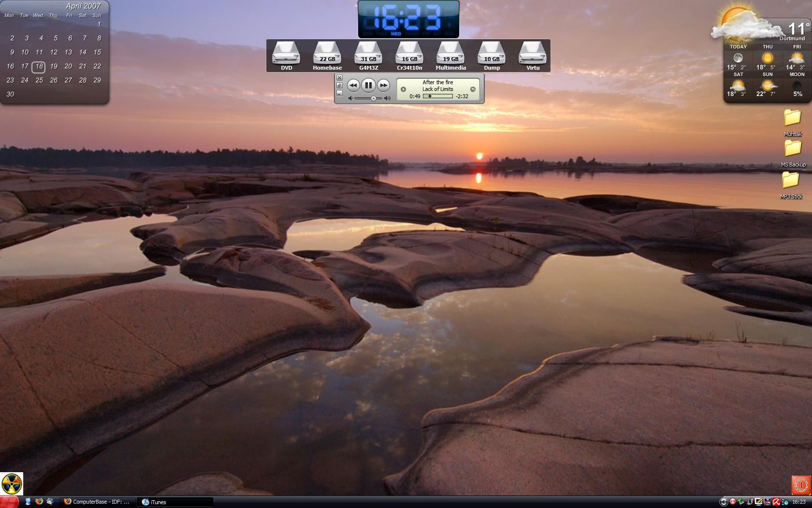812x508 pixels.
Task: Close the iTunes mini player
Action: tap(339, 77)
